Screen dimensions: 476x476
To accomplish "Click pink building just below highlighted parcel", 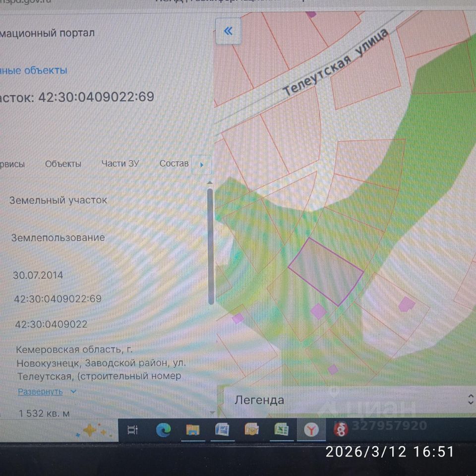I will (318, 311).
